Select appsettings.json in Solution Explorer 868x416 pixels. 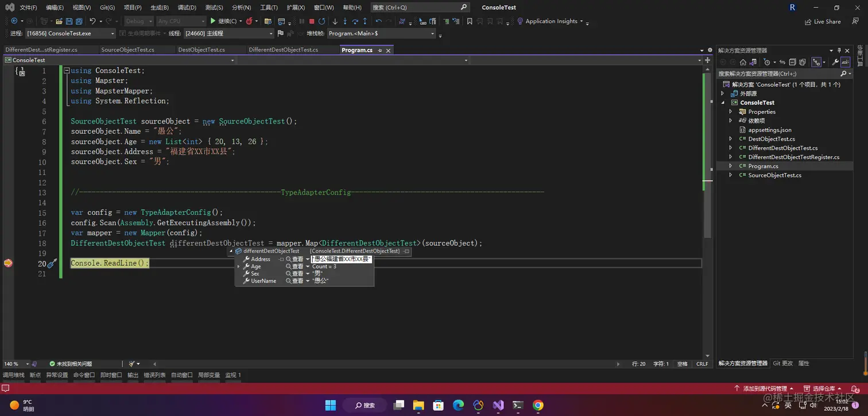(x=770, y=130)
